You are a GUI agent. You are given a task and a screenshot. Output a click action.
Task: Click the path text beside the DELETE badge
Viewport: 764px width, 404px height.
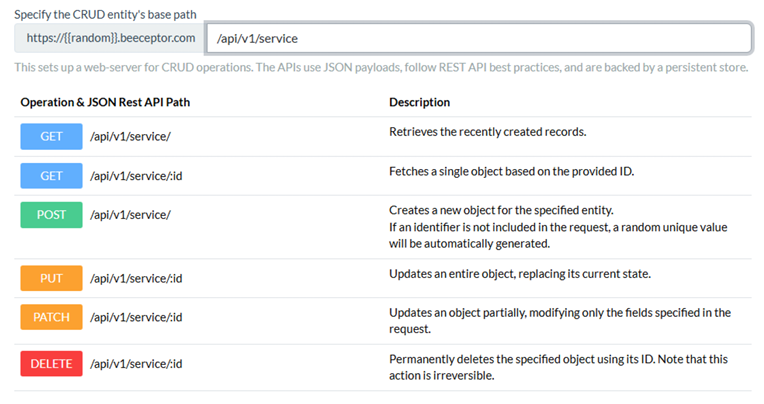click(136, 364)
